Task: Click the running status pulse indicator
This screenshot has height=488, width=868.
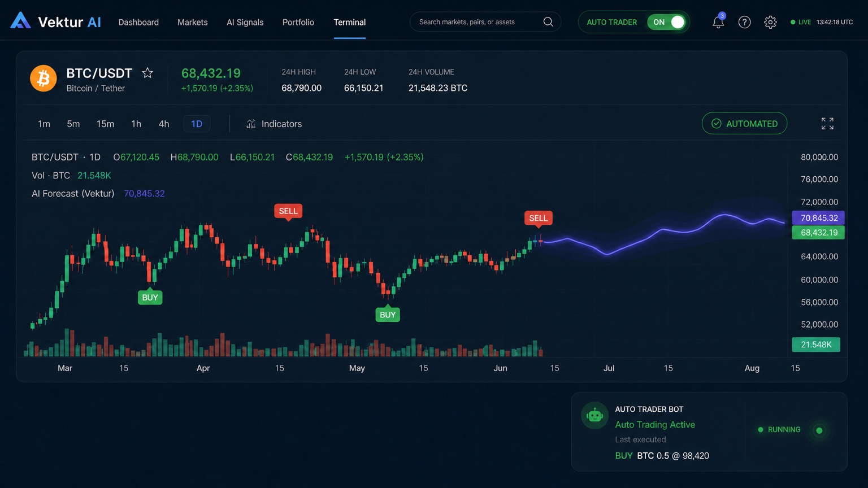Action: coord(819,430)
